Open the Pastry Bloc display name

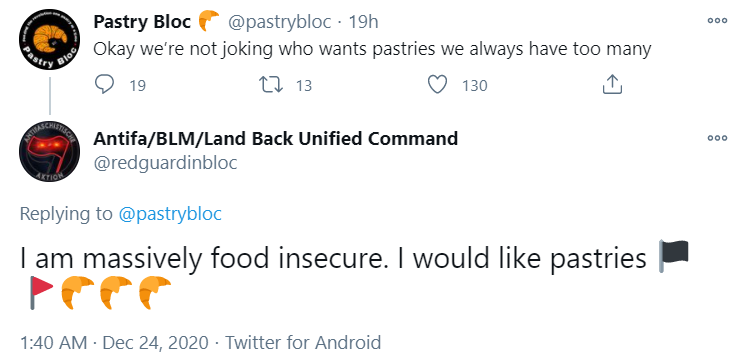coord(141,22)
